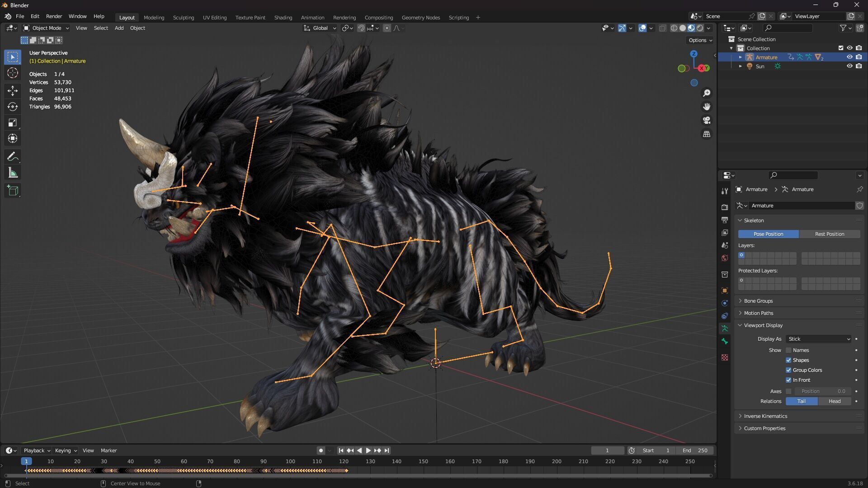Open the Object Mode dropdown
Image resolution: width=868 pixels, height=488 pixels.
tap(46, 28)
